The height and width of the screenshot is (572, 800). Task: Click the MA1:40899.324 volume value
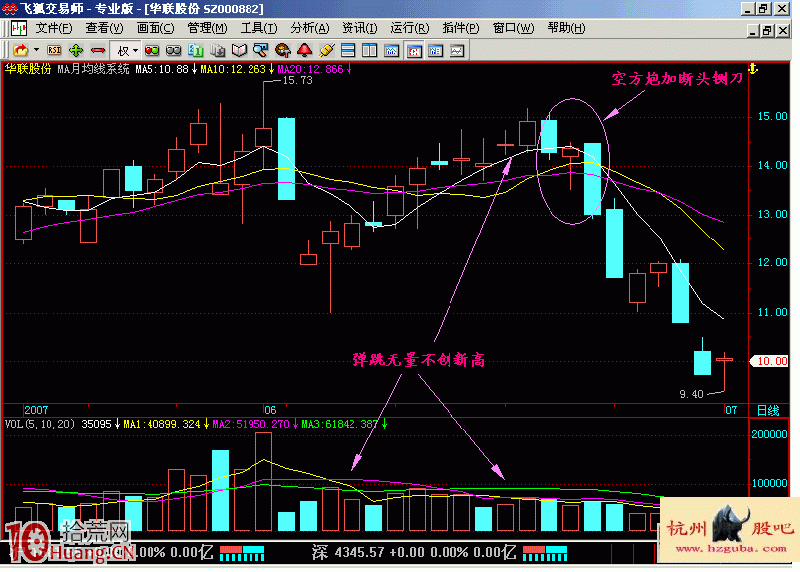click(x=162, y=424)
